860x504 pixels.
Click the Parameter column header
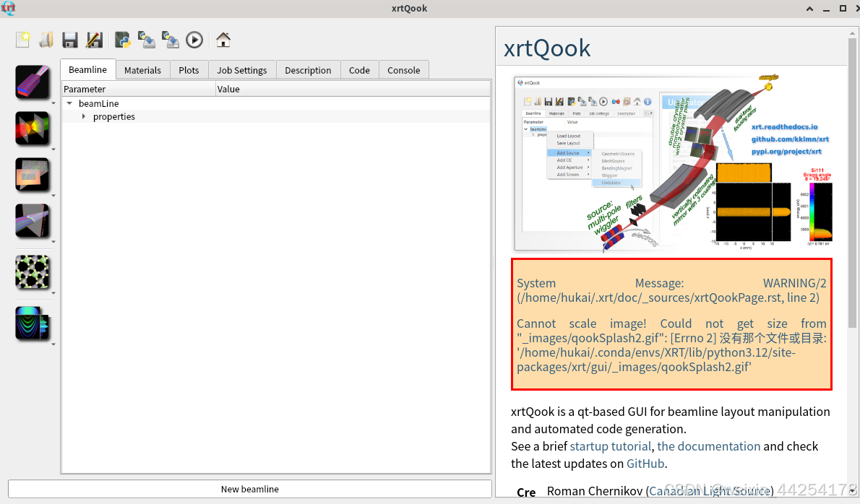click(138, 89)
